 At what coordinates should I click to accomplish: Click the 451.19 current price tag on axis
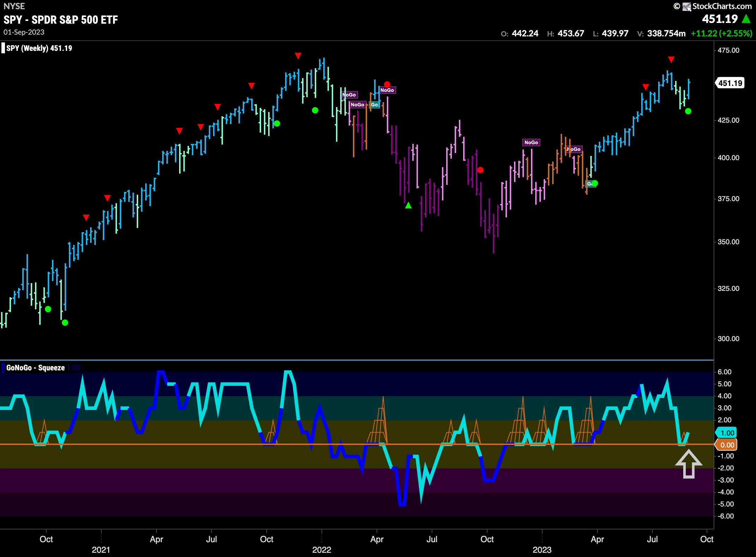tap(730, 83)
